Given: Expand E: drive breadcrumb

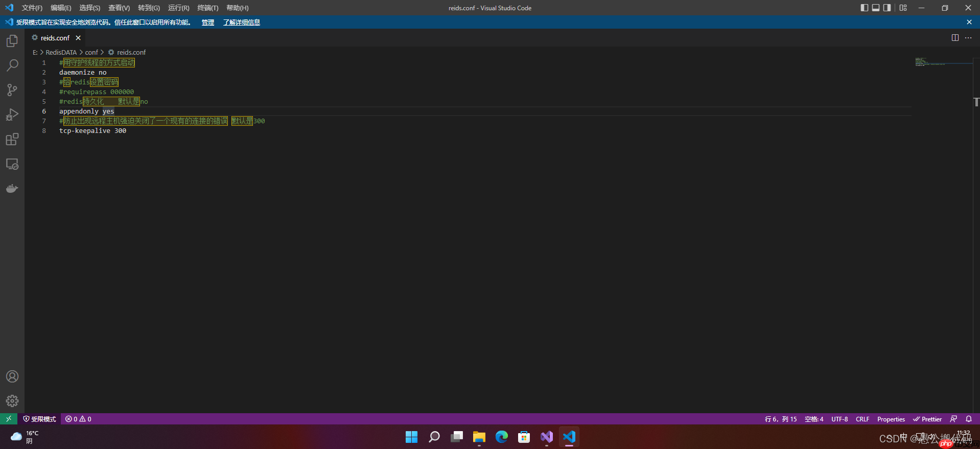Looking at the screenshot, I should coord(35,52).
